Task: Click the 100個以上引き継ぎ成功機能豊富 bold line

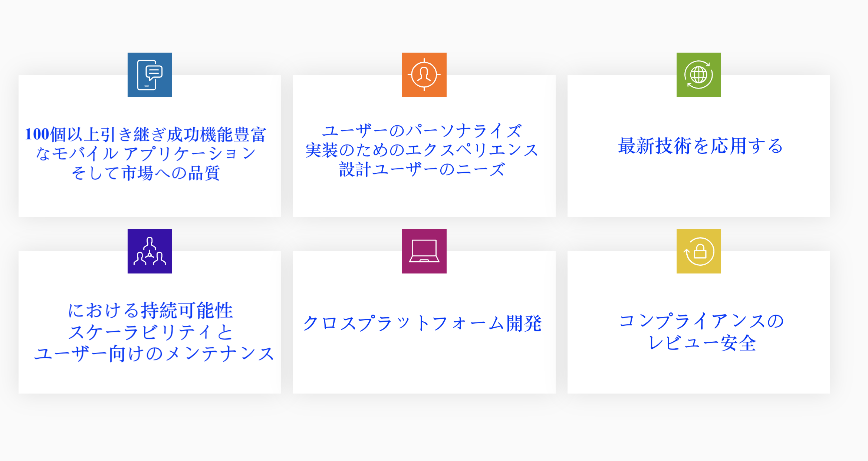Action: click(145, 134)
